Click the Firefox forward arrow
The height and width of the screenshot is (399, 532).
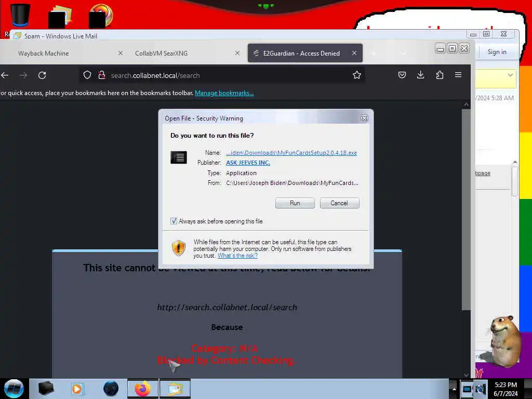click(23, 75)
